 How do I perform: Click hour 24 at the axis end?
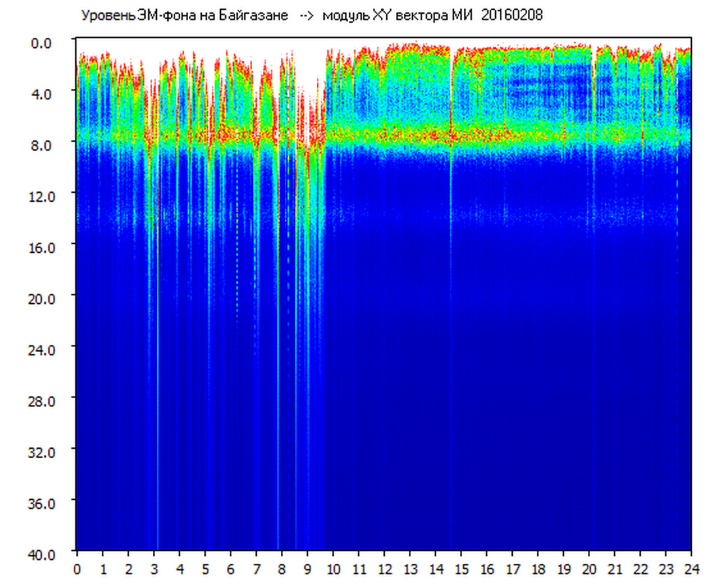(691, 569)
